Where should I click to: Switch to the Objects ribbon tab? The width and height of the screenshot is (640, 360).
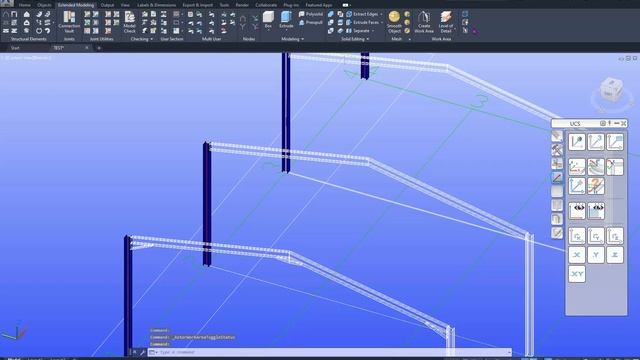[44, 5]
